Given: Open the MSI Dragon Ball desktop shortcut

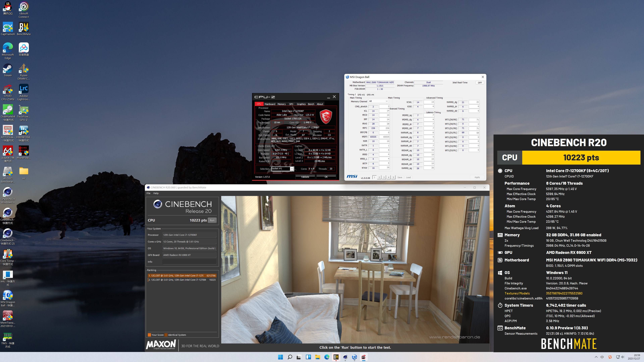Looking at the screenshot, I should click(8, 298).
